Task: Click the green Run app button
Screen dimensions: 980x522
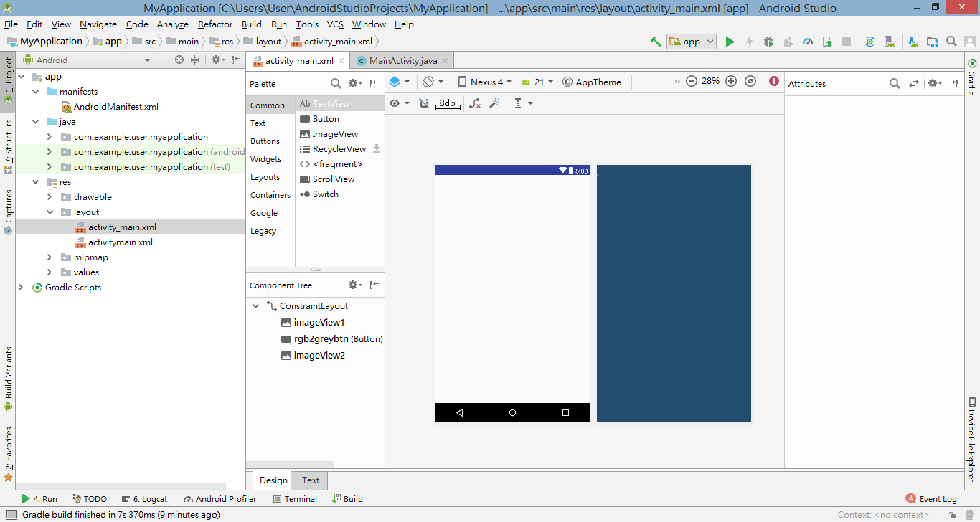Action: (730, 42)
